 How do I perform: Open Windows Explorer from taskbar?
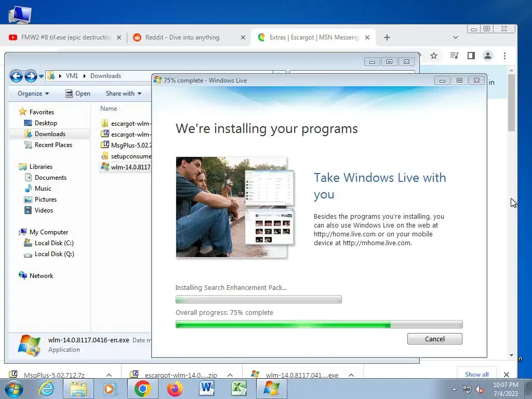[78, 389]
